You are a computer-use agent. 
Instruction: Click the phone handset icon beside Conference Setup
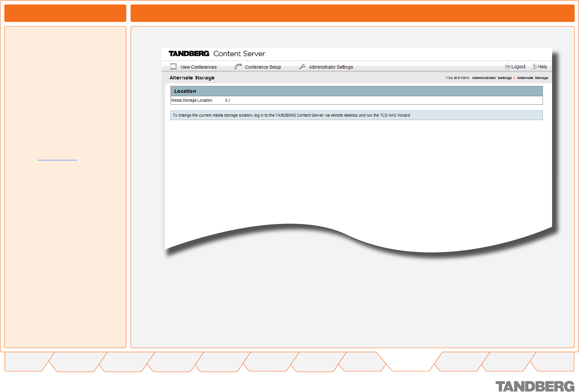(x=238, y=66)
